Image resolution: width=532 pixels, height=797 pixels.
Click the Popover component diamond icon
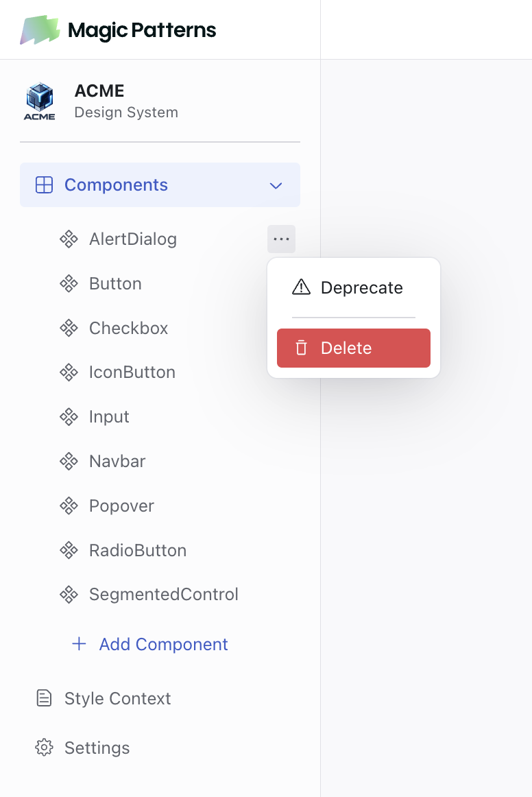coord(69,505)
